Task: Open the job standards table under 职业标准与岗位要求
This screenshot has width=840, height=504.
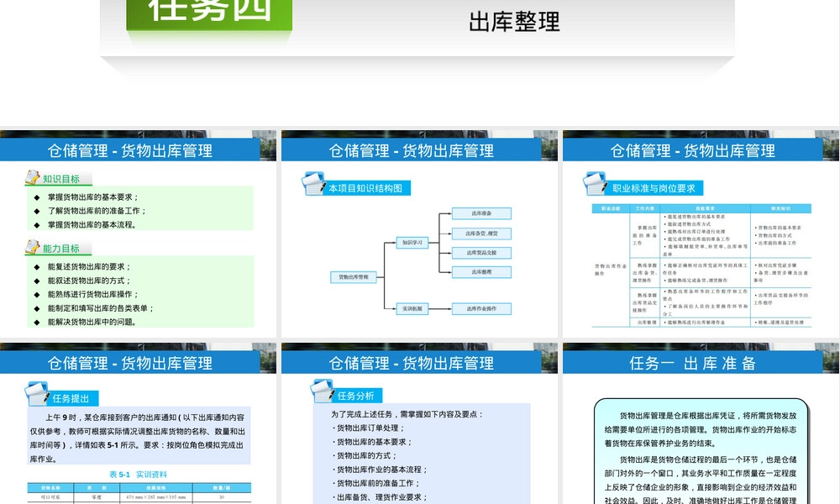Action: click(701, 265)
